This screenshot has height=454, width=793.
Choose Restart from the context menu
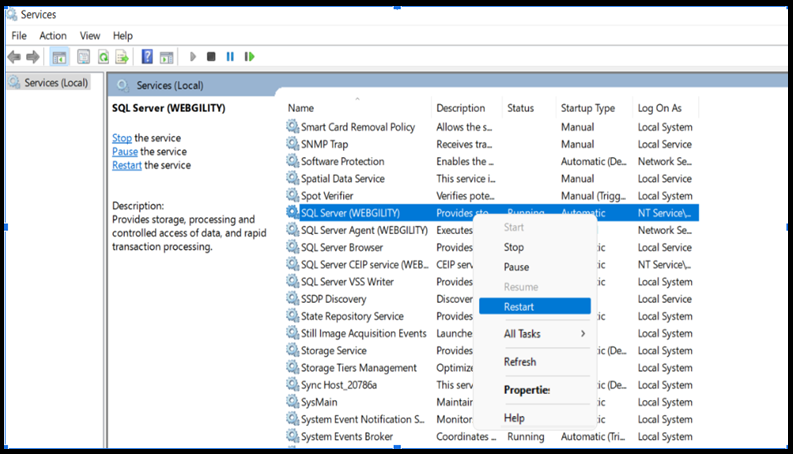(x=521, y=306)
